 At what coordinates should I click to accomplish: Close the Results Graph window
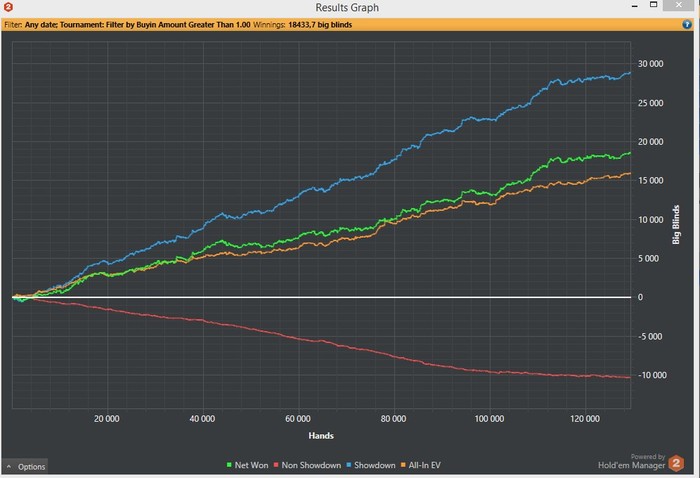coord(679,5)
